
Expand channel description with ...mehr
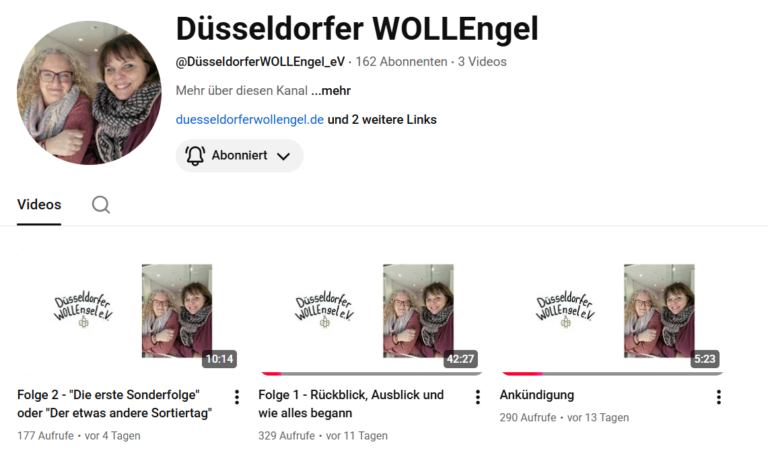331,91
